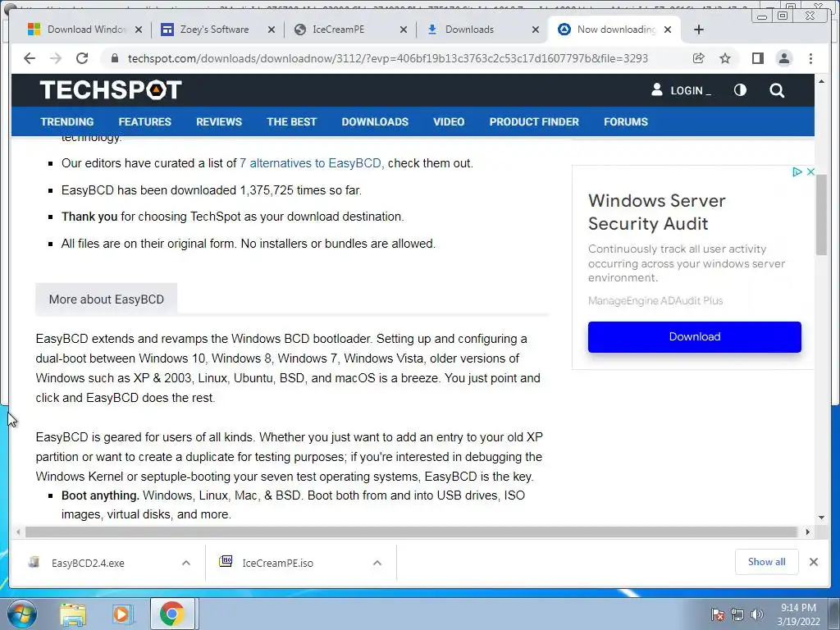Close the Download Windows tab
This screenshot has width=840, height=630.
[x=139, y=30]
